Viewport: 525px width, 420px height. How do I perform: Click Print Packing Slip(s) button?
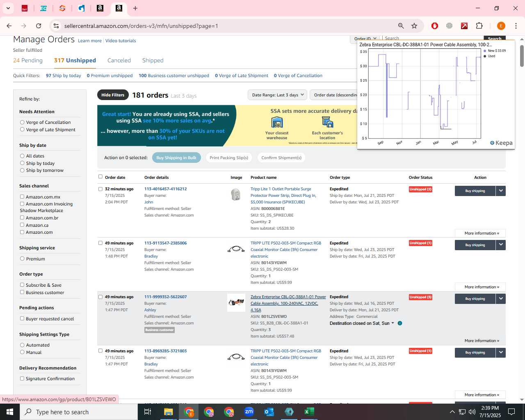pos(229,157)
